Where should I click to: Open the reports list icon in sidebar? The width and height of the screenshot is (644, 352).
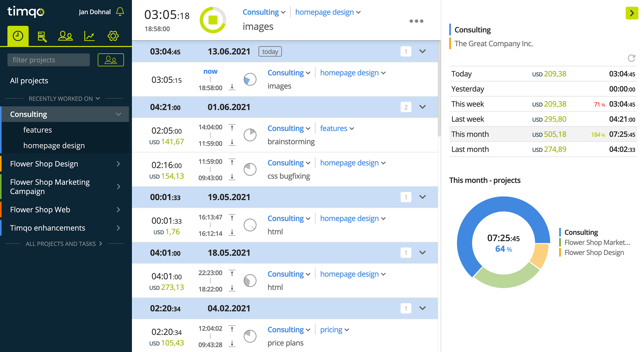pyautogui.click(x=42, y=36)
